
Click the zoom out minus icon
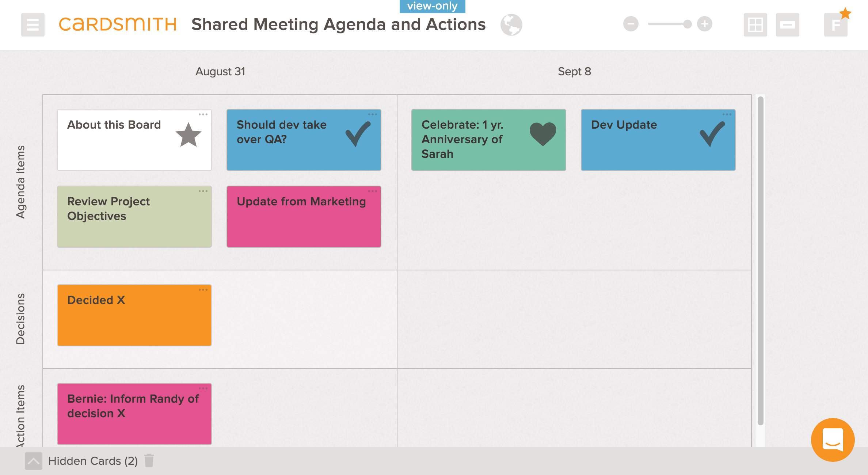click(631, 24)
